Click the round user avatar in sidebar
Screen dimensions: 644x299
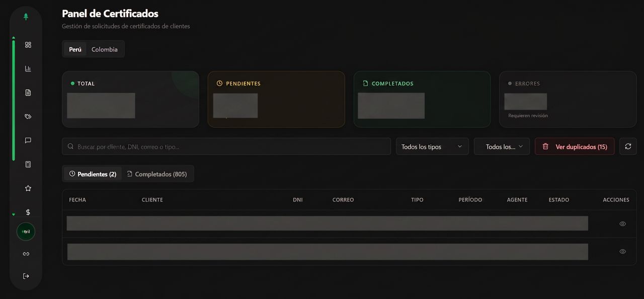point(26,232)
